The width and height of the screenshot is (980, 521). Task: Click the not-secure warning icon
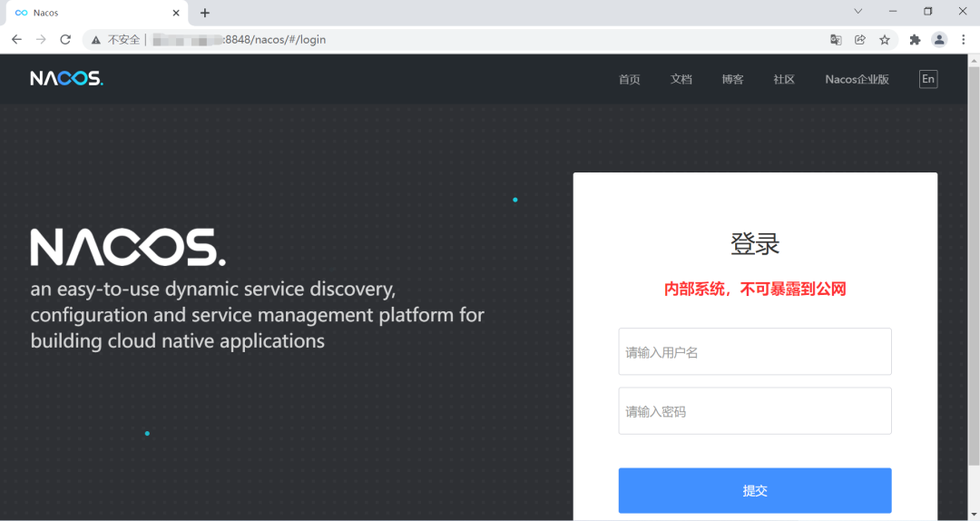point(95,40)
